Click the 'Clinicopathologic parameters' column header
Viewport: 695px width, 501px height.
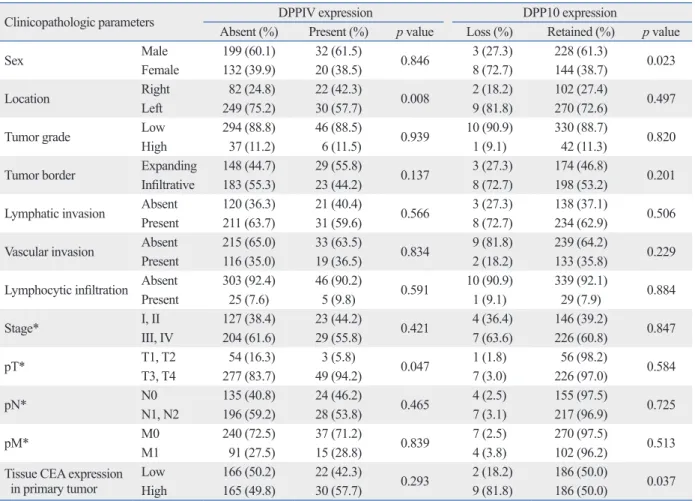(x=79, y=22)
